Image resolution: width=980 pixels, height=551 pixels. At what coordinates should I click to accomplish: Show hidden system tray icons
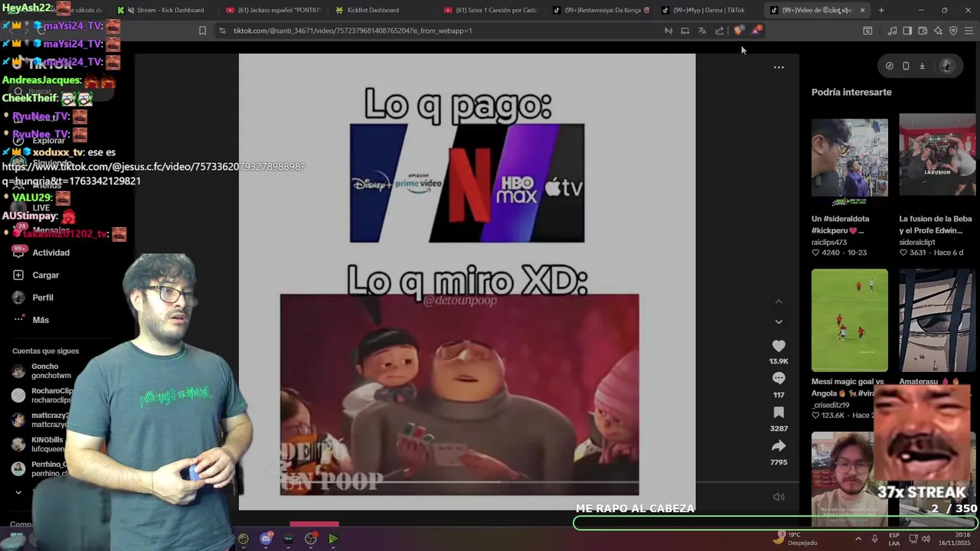pyautogui.click(x=857, y=539)
